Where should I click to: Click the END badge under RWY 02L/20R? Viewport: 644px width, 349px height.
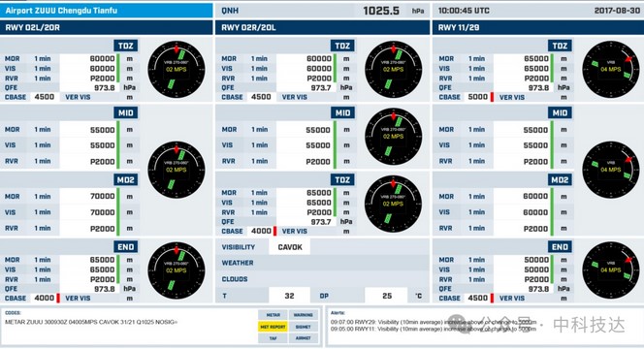126,247
